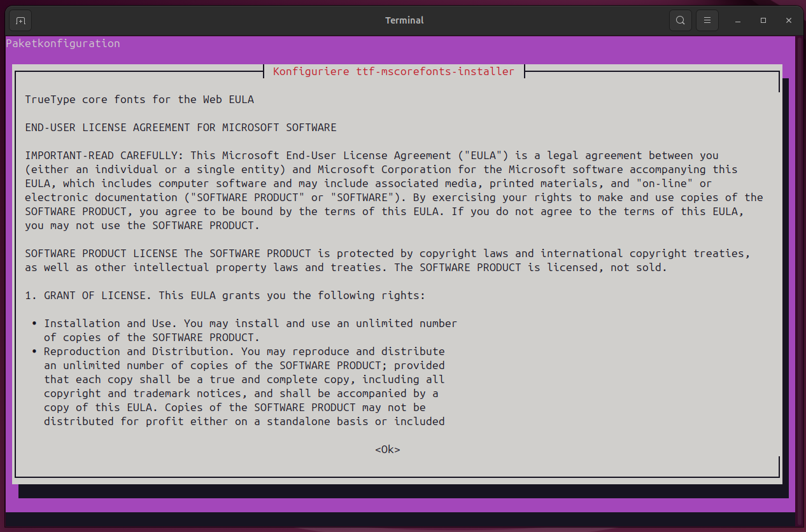Close the Terminal window
The image size is (806, 532).
pos(789,20)
